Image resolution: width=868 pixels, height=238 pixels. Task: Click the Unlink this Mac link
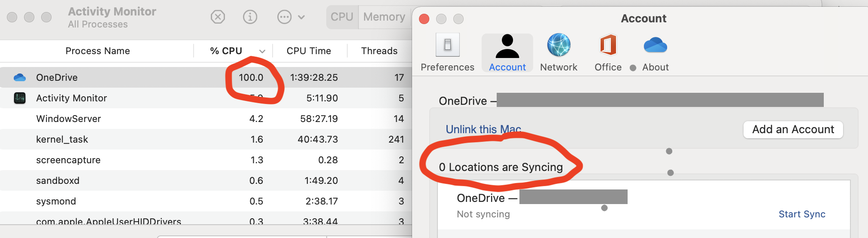tap(483, 129)
